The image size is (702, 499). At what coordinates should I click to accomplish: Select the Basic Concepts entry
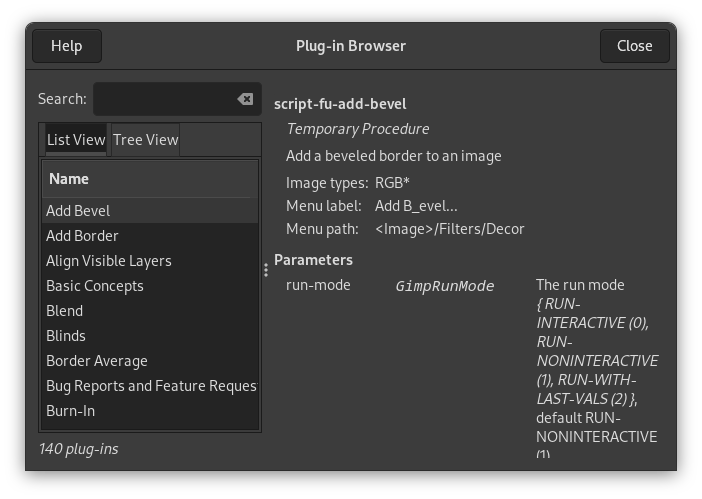tap(95, 286)
